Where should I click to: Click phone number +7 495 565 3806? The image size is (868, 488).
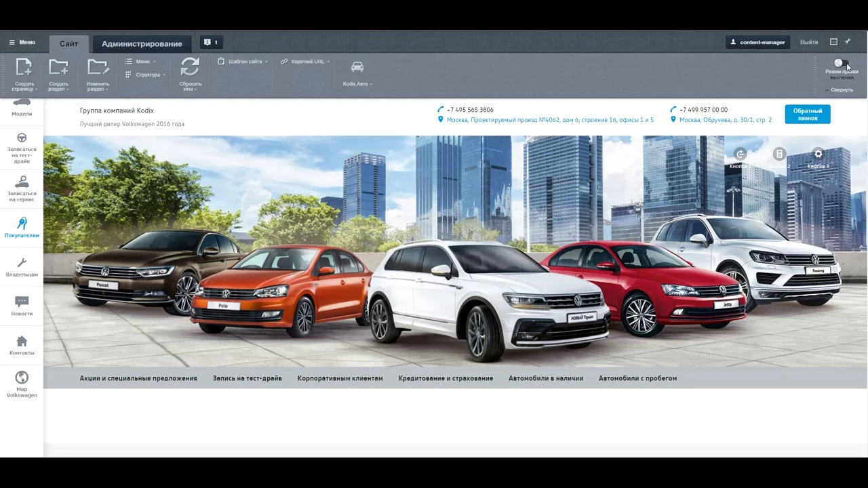coord(470,110)
